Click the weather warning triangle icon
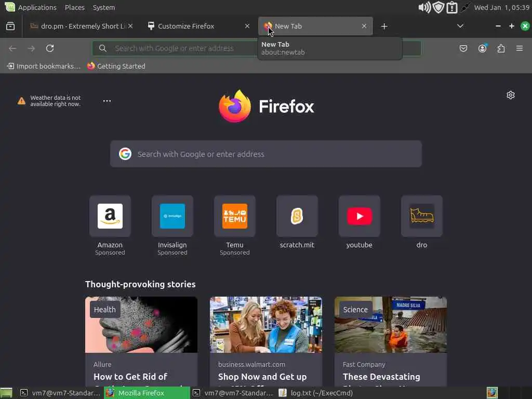 point(21,101)
